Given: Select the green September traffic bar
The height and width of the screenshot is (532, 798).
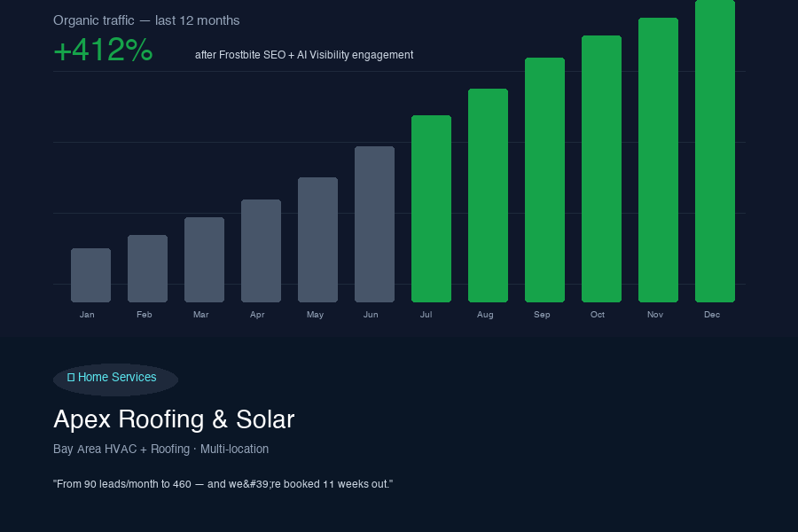Looking at the screenshot, I should tap(544, 180).
